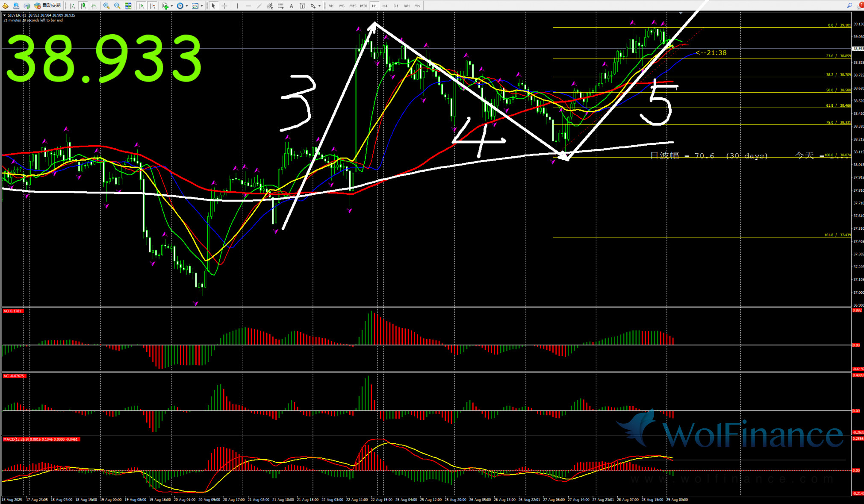864x504 pixels.
Task: Switch chart to line chart mode
Action: point(94,6)
